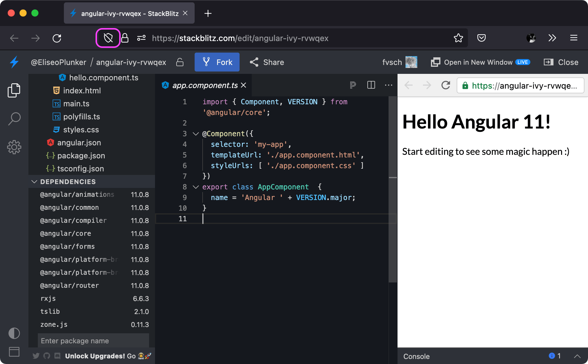Viewport: 588px width, 364px height.
Task: Open StackBlitz Twitter page
Action: pos(36,356)
